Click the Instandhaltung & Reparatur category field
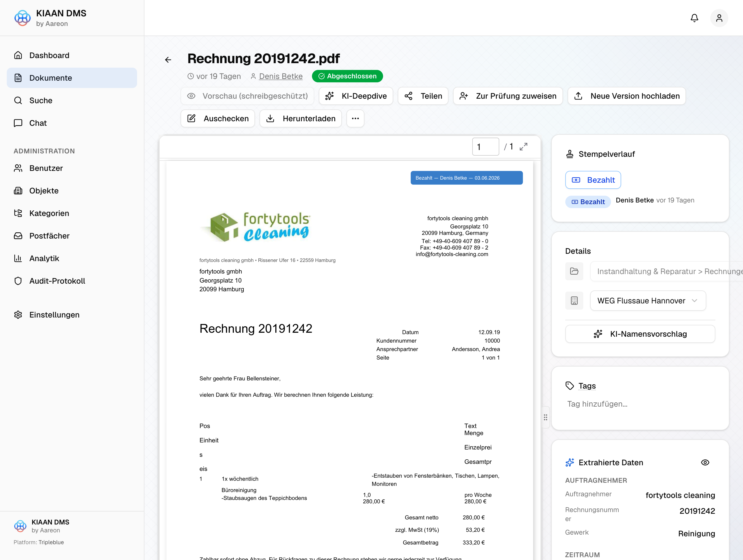Image resolution: width=743 pixels, height=560 pixels. (667, 271)
